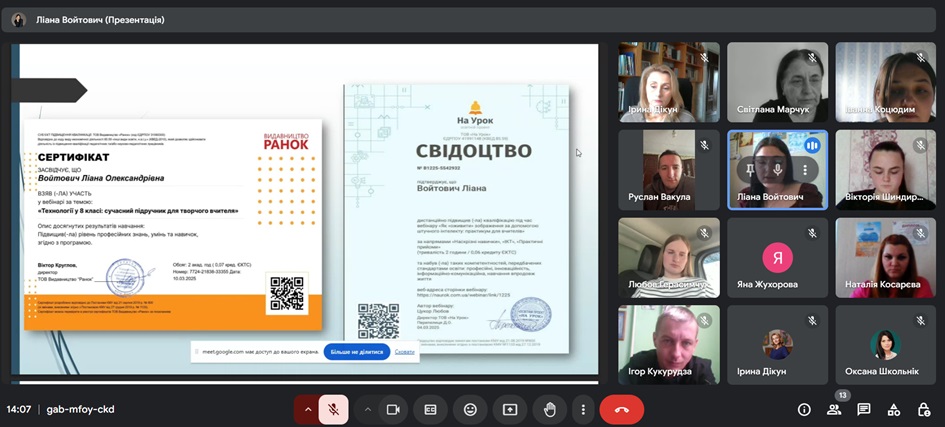The width and height of the screenshot is (945, 427).
Task: Pin Ліана Войтович tile with pin icon
Action: click(750, 170)
